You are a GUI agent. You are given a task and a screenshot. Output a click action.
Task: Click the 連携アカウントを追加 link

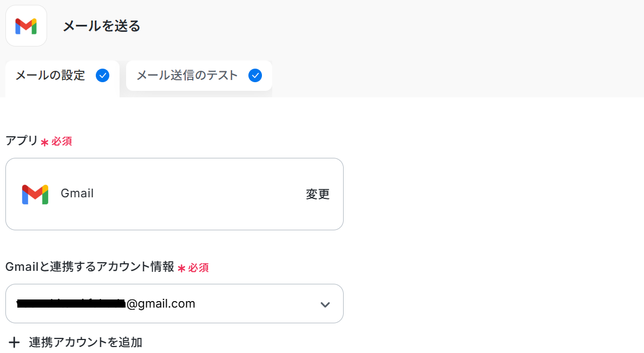[x=86, y=342]
